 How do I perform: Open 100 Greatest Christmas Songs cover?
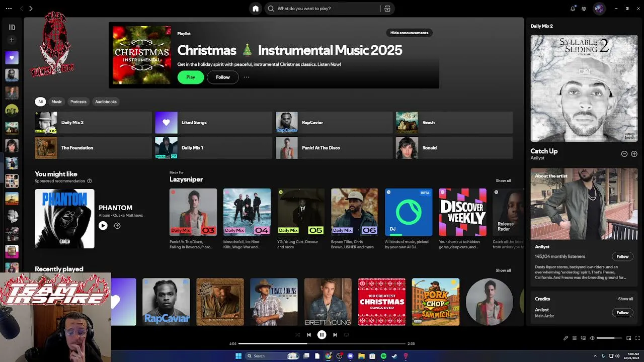click(x=382, y=302)
